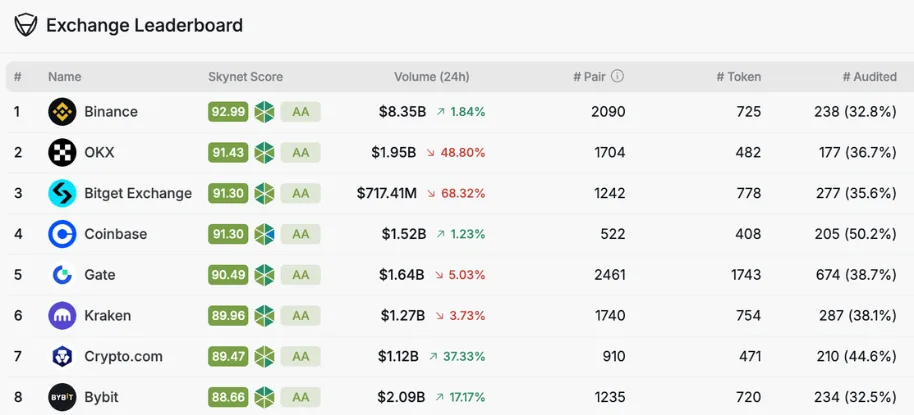Click the CertiK shield logo in the header
This screenshot has height=415, width=914.
pos(26,26)
